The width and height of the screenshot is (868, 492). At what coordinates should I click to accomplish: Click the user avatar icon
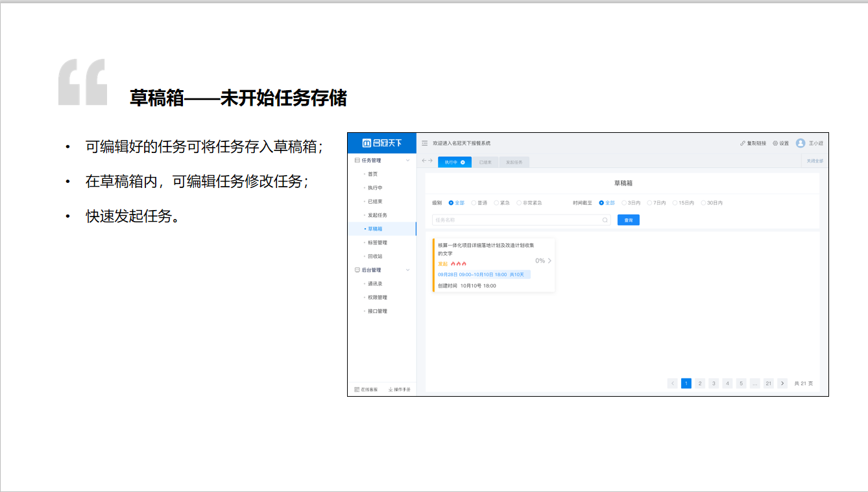point(801,143)
